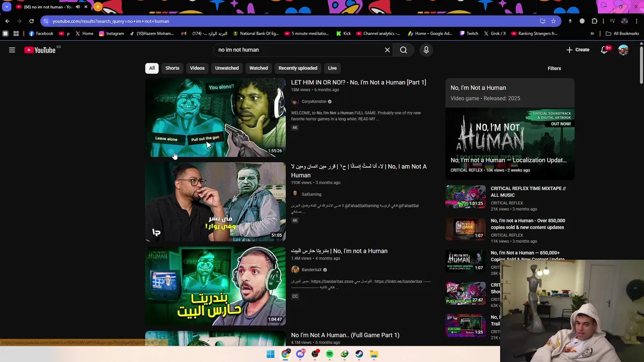Select the Shorts filter chip
Image resolution: width=644 pixels, height=362 pixels.
coord(172,68)
